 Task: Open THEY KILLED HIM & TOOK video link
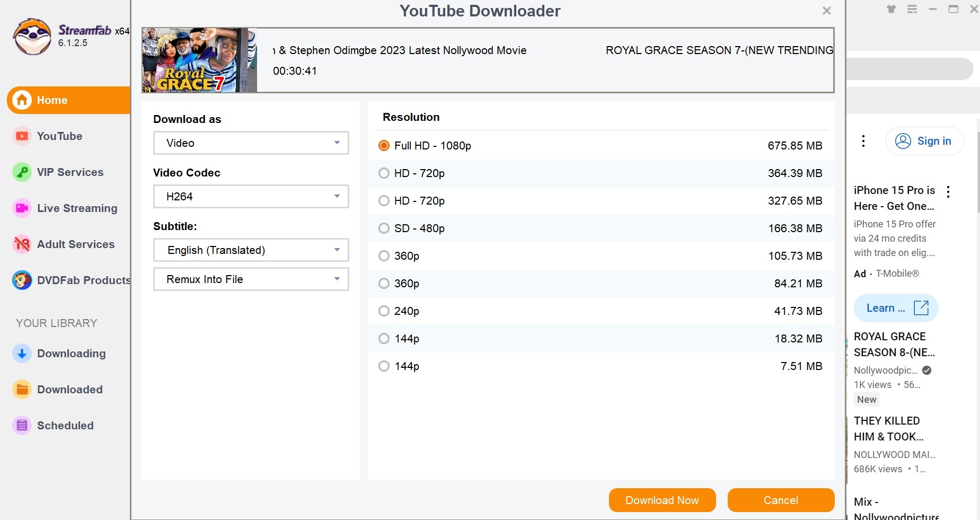[889, 429]
